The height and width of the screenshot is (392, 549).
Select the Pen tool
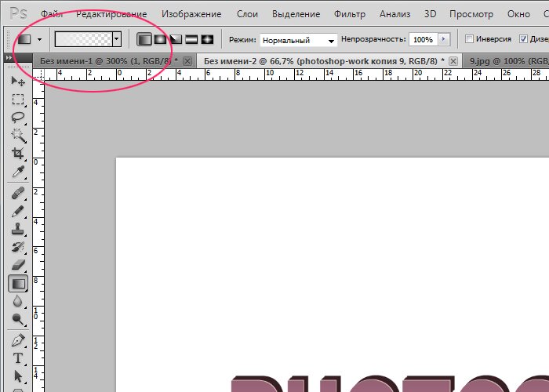18,340
